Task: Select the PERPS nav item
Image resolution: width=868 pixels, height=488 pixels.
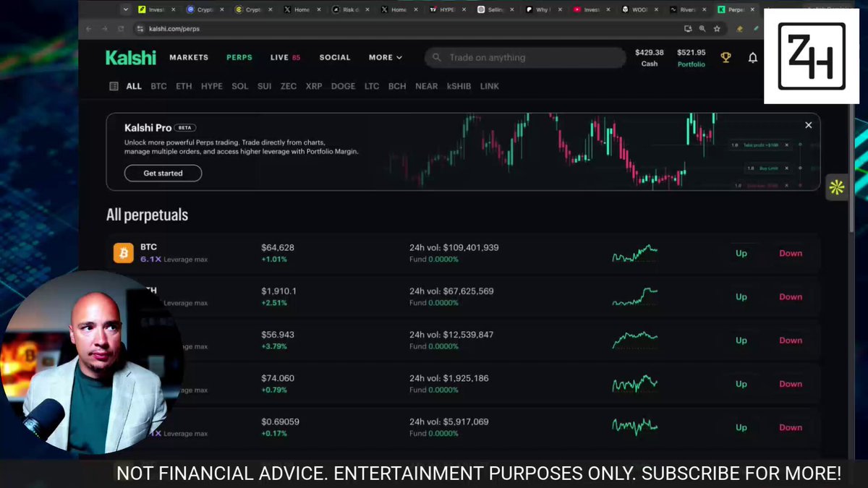Action: (x=239, y=58)
